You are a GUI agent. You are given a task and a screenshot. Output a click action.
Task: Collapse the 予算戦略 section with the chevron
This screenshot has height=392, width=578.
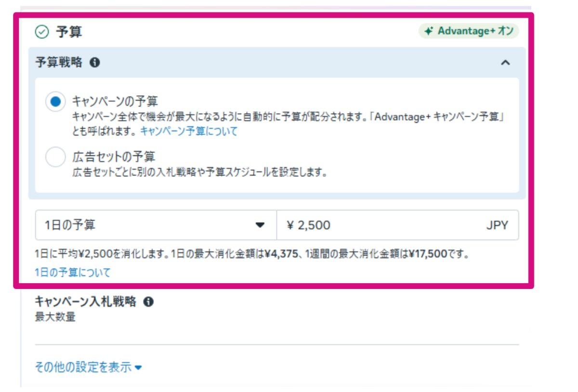[x=505, y=63]
